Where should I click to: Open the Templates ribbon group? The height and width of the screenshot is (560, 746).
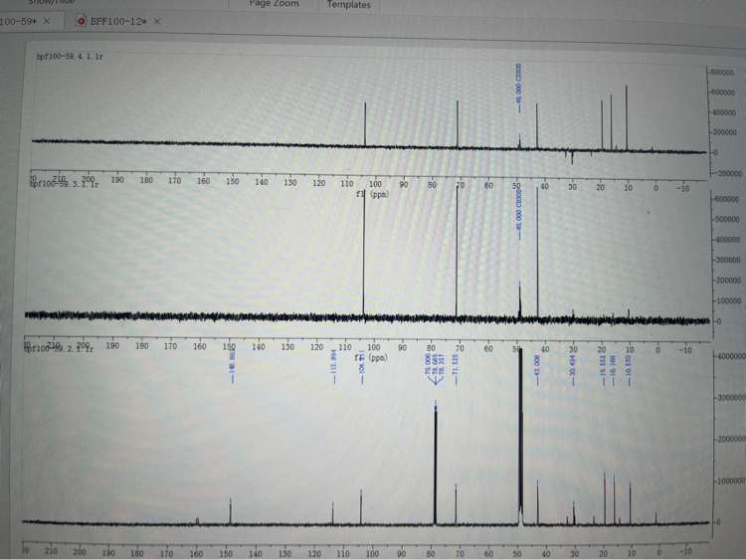tap(348, 5)
